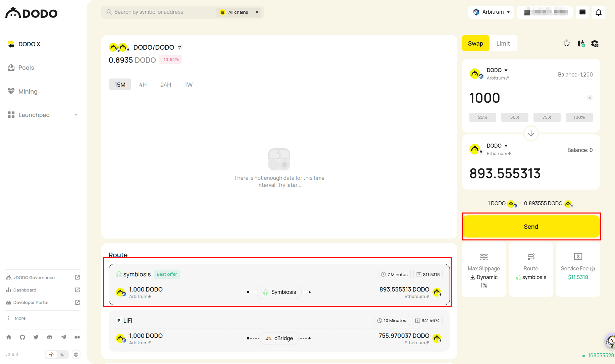Image resolution: width=615 pixels, height=364 pixels.
Task: Open the source DODO token selector
Action: click(x=497, y=70)
